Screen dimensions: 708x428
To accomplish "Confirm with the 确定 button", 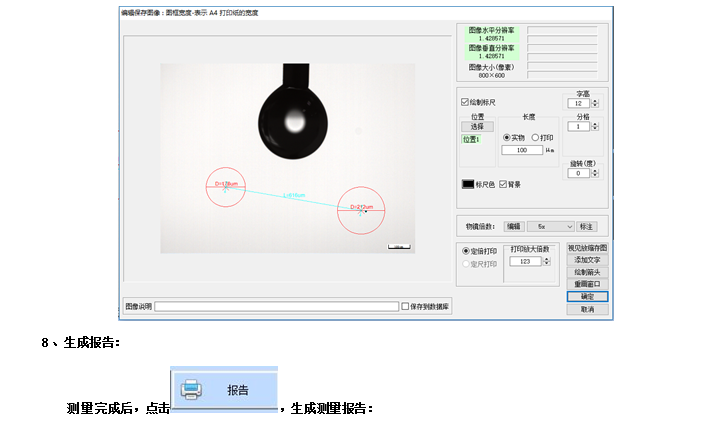I will pyautogui.click(x=587, y=296).
